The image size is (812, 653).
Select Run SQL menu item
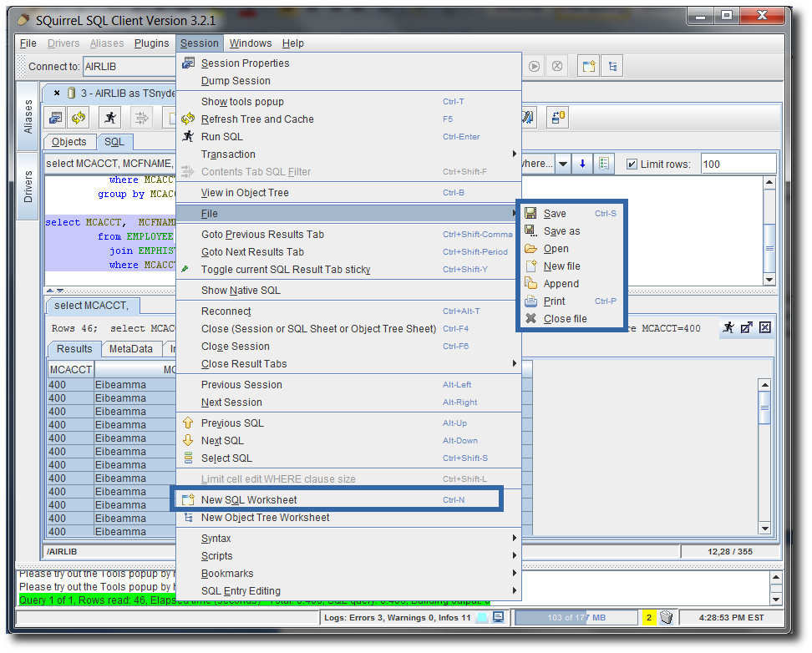coord(348,137)
